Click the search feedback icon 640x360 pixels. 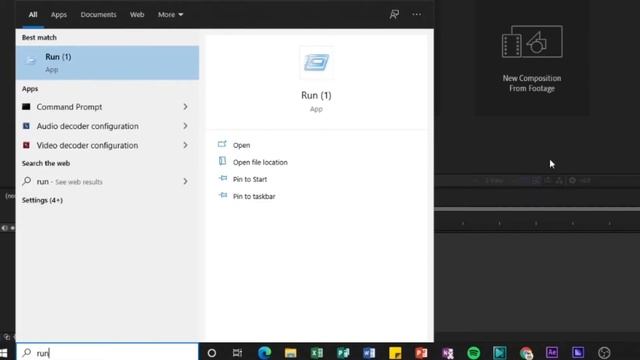394,14
